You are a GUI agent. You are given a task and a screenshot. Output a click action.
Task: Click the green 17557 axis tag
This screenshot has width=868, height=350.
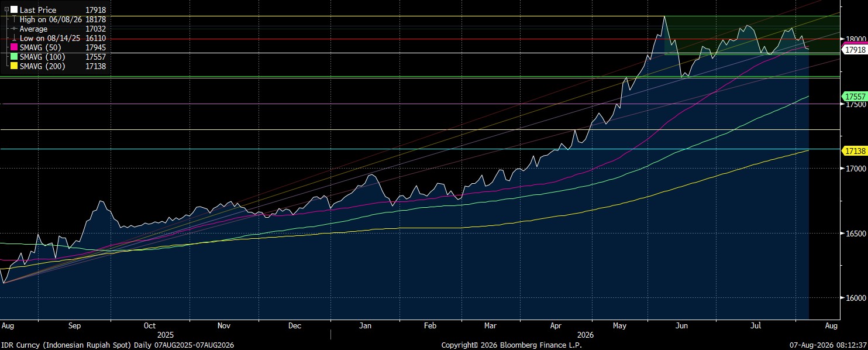pos(855,96)
